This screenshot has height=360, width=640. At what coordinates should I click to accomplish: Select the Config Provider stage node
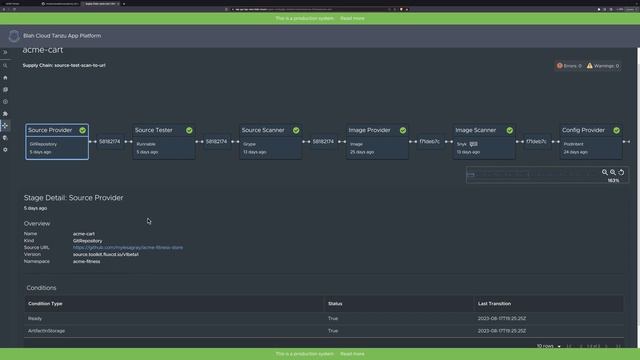[591, 142]
